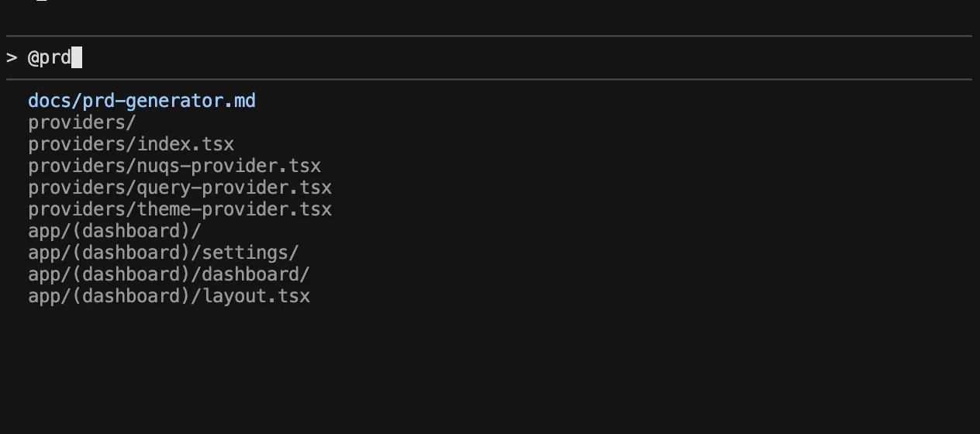Select the app/(dashboard)/ directory suggestion
The height and width of the screenshot is (434, 980).
[115, 231]
